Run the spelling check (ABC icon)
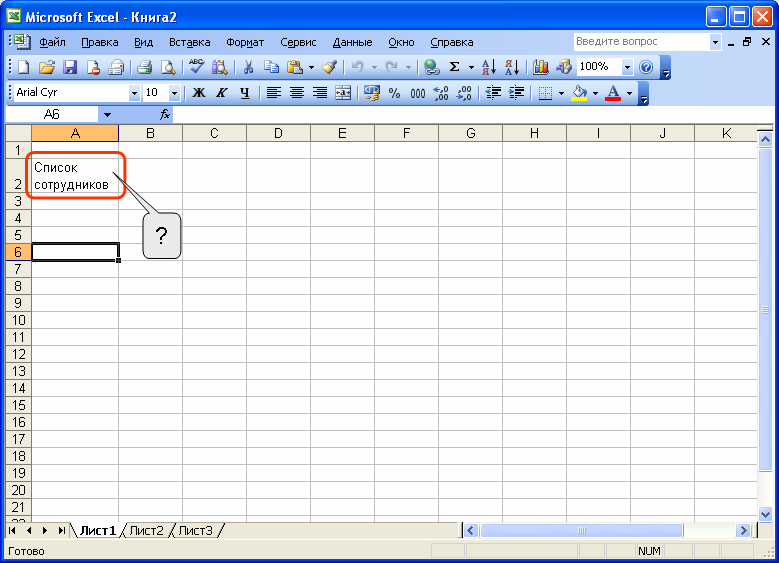This screenshot has height=563, width=779. pos(196,67)
